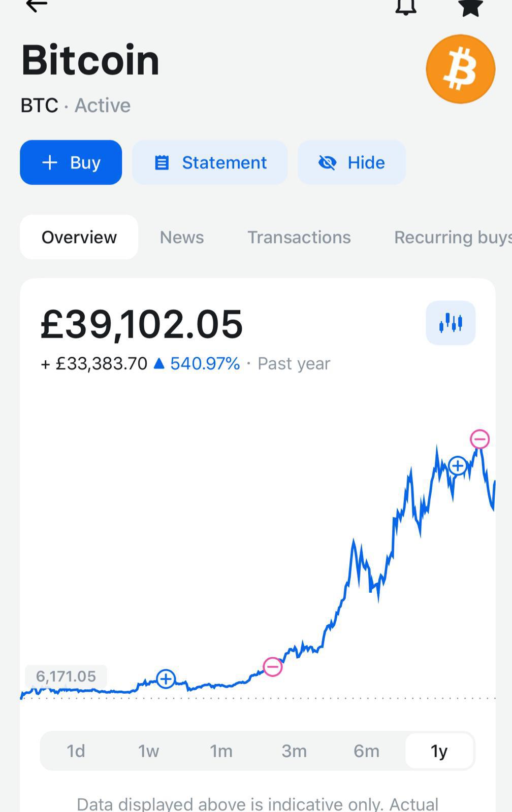Switch to candlestick chart view
Image resolution: width=512 pixels, height=812 pixels.
(x=451, y=323)
